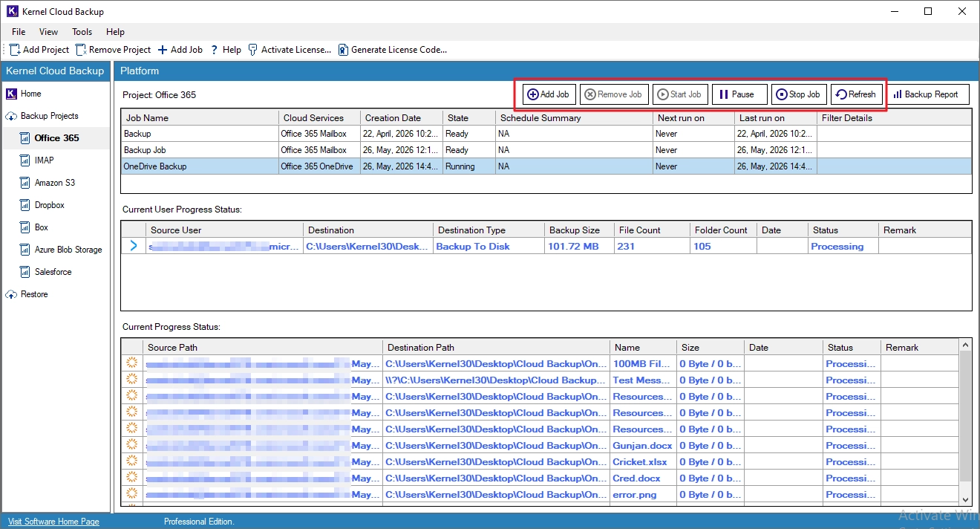Open the File menu
This screenshot has width=980, height=529.
pos(19,32)
